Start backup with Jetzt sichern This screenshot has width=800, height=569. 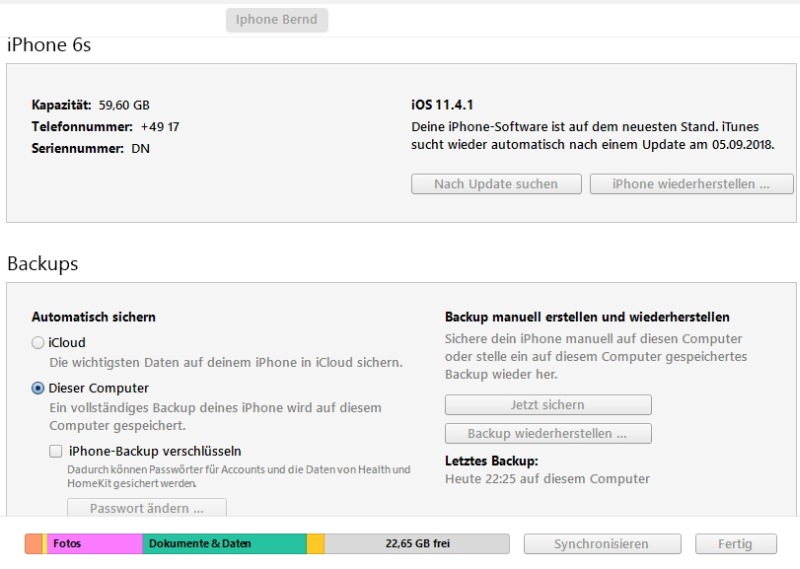[x=548, y=405]
